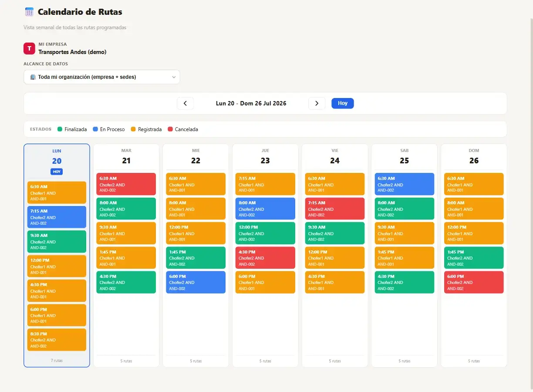
Task: Select the VIE 24 day header
Action: [335, 156]
